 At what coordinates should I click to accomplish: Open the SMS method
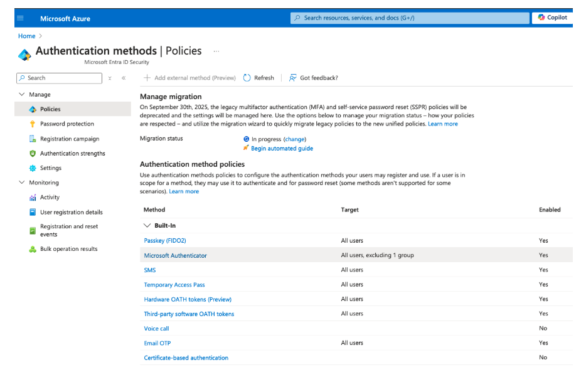150,270
